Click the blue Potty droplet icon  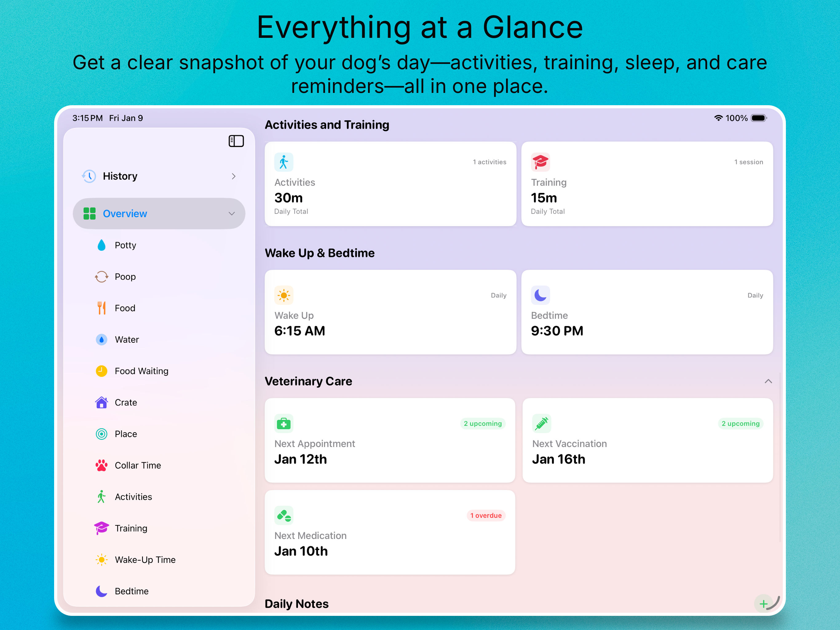[x=101, y=245]
